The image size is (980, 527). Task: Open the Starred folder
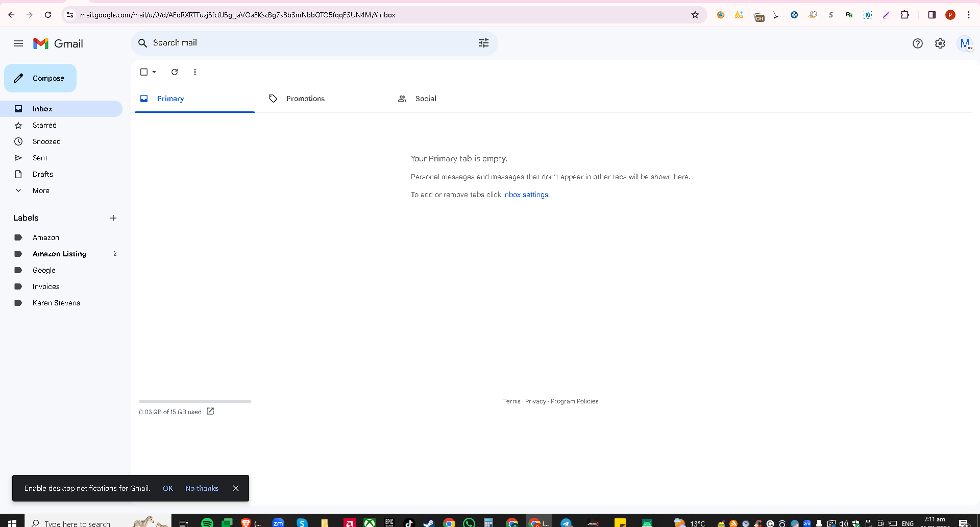[61, 125]
